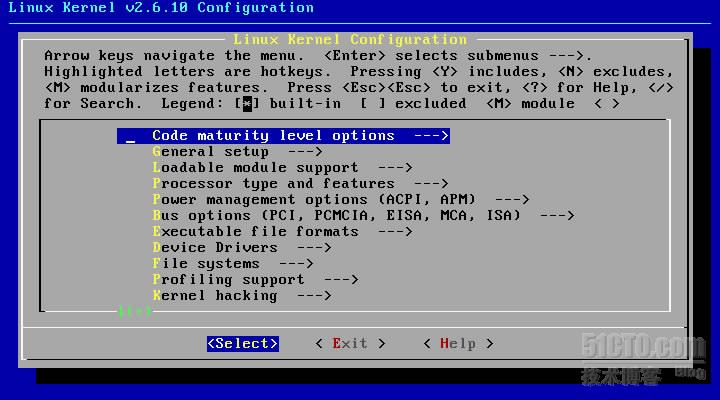Open the Device Drivers submenu
Viewport: 720px width, 400px height.
242,248
